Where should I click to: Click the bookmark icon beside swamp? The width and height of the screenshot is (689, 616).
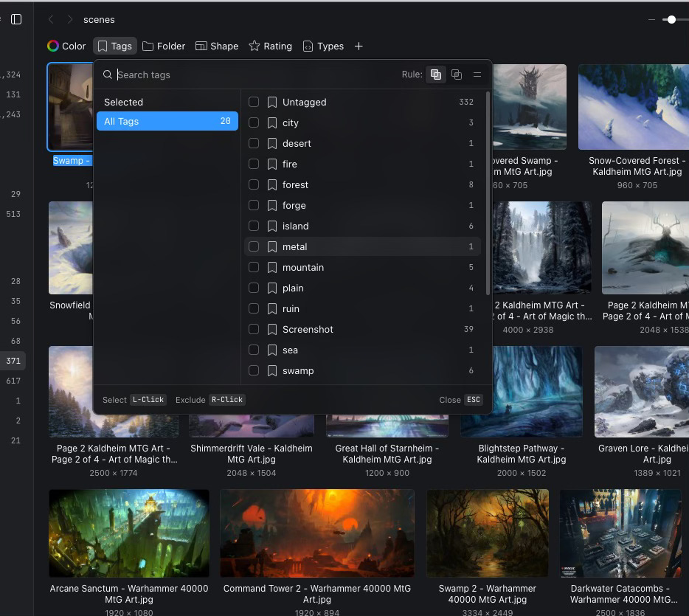pos(272,371)
